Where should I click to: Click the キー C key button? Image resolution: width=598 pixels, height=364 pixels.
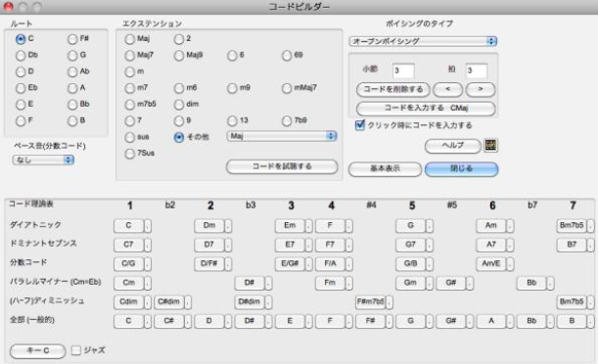pos(38,350)
